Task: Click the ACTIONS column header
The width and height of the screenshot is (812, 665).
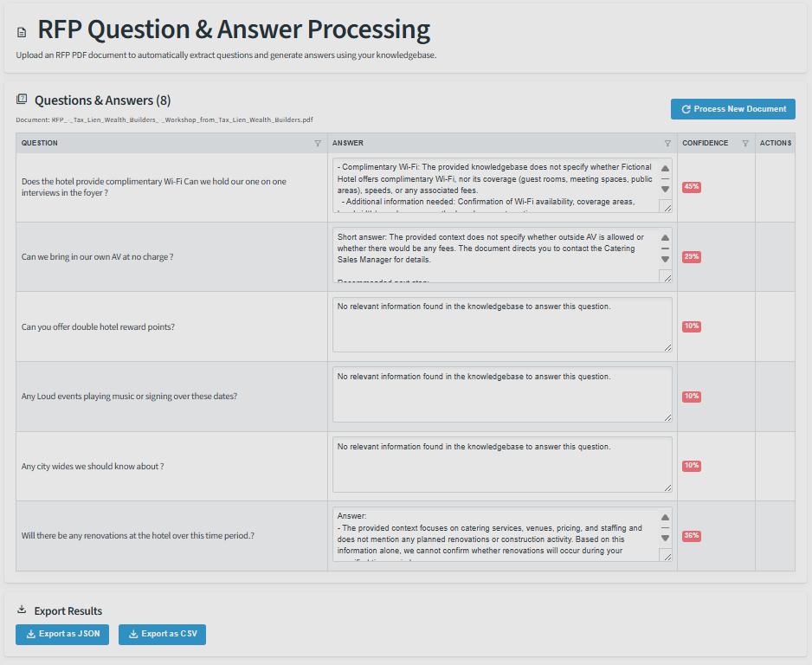Action: 776,143
